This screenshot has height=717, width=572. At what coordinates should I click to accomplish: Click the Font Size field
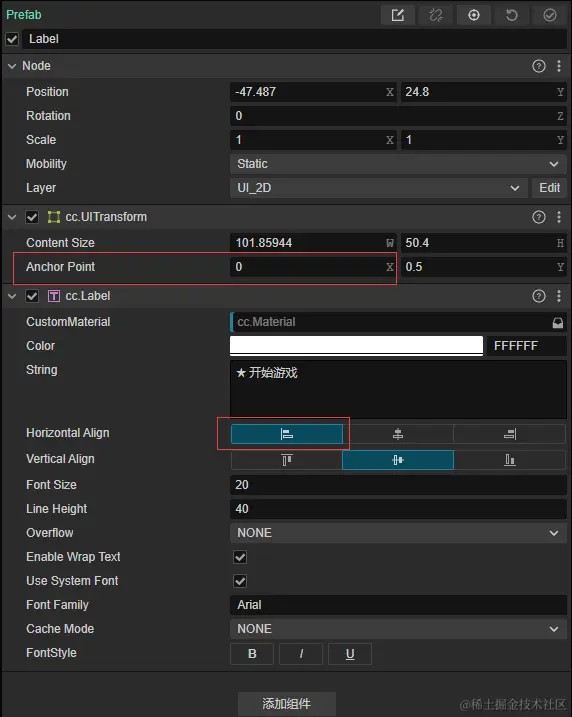(398, 485)
